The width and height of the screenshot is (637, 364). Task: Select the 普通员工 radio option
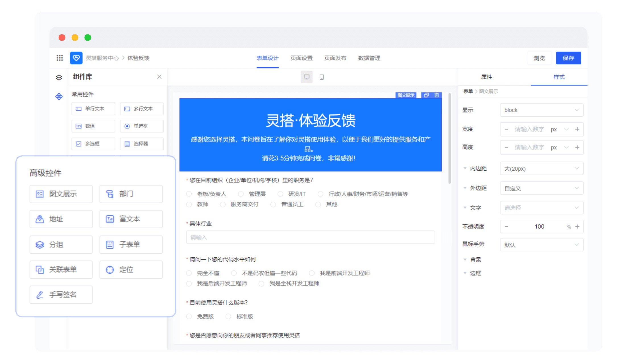tap(273, 204)
